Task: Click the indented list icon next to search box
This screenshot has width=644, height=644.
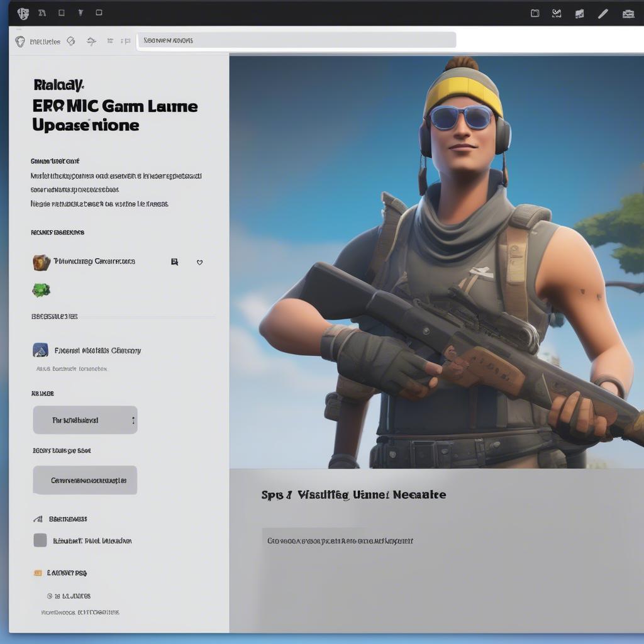Action: pyautogui.click(x=126, y=41)
